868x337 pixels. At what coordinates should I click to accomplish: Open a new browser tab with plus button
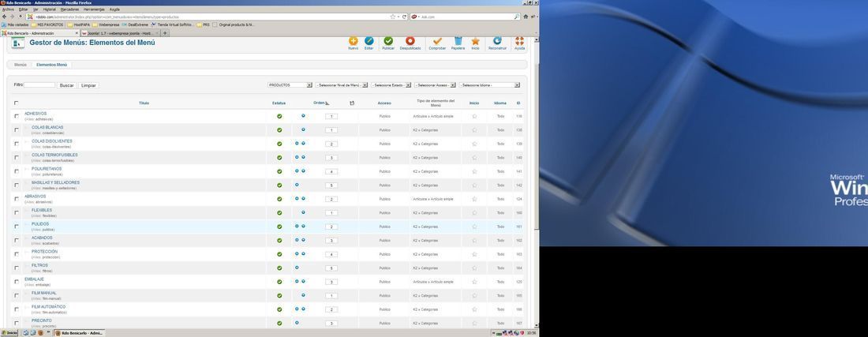(x=164, y=33)
